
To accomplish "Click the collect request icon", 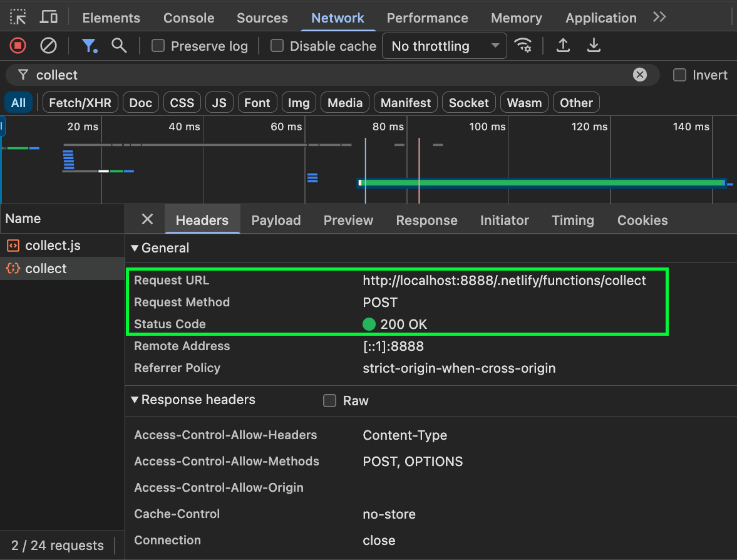I will click(x=13, y=269).
